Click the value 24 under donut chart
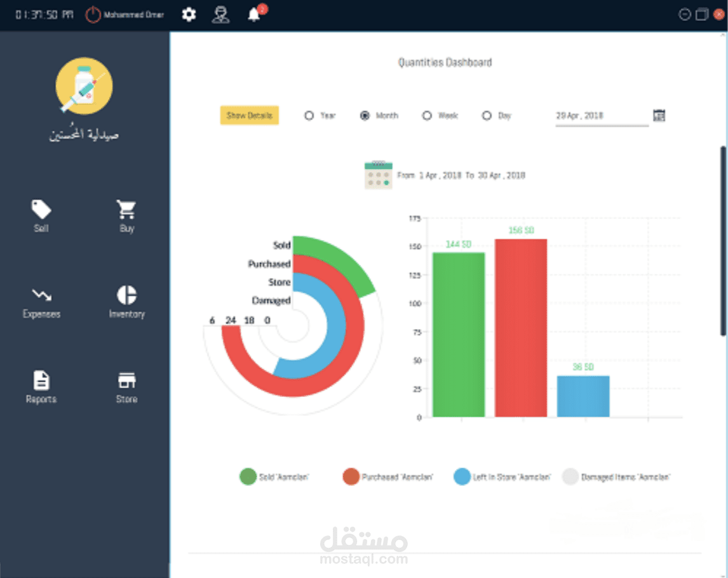The height and width of the screenshot is (578, 728). [x=231, y=320]
